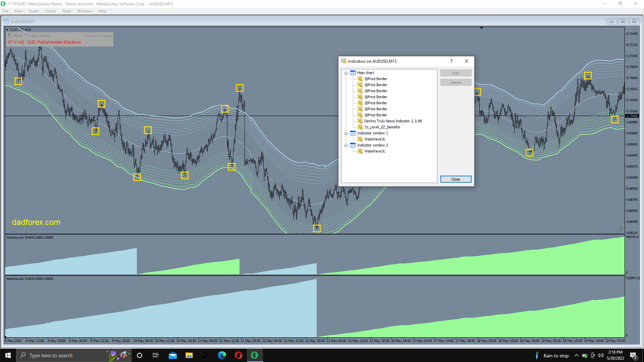Open the Opera browser taskbar icon

coord(238,355)
